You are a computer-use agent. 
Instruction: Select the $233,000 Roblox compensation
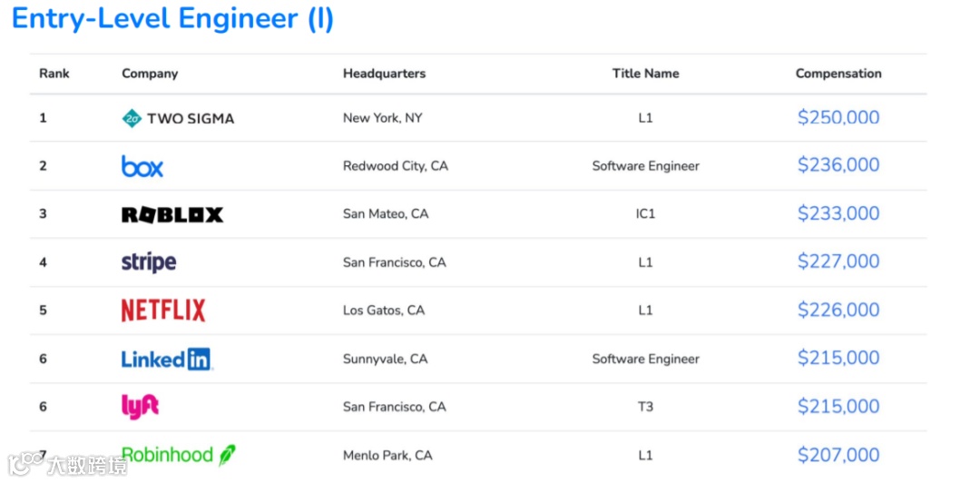pyautogui.click(x=838, y=213)
